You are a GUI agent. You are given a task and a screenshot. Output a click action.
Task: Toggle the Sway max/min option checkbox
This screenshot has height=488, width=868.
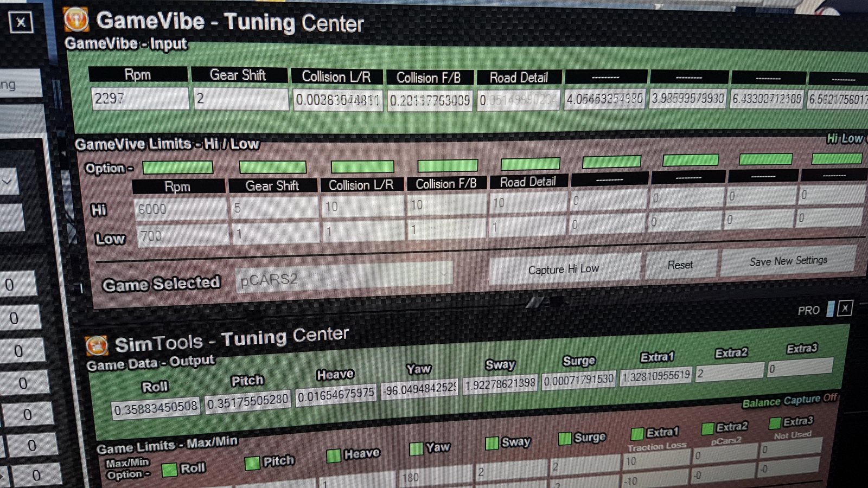click(492, 442)
